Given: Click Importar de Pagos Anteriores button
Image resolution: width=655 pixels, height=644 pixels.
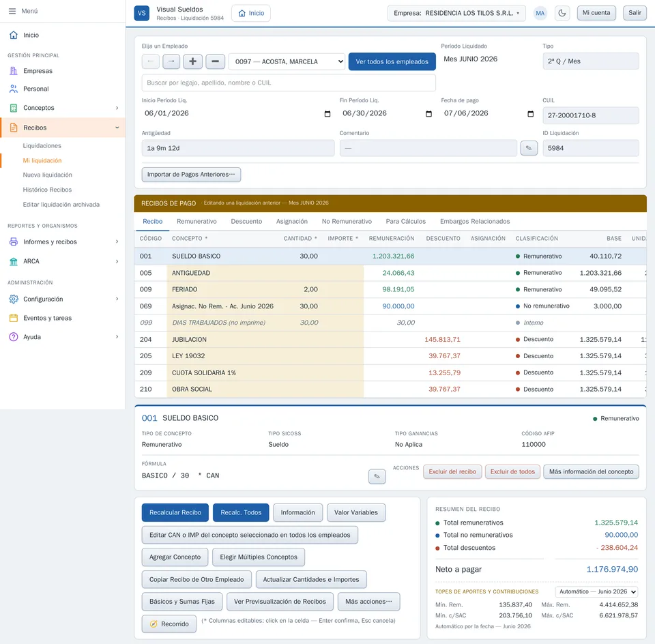Looking at the screenshot, I should coord(191,175).
